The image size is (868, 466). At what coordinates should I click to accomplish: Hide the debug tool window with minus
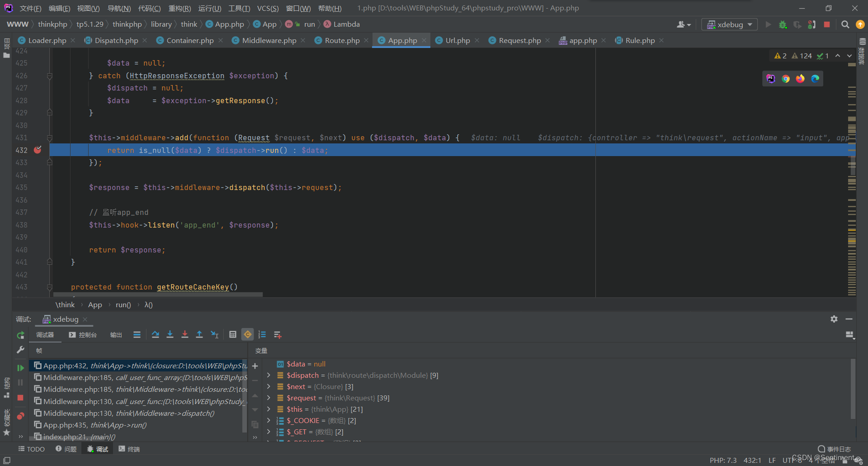pyautogui.click(x=849, y=319)
